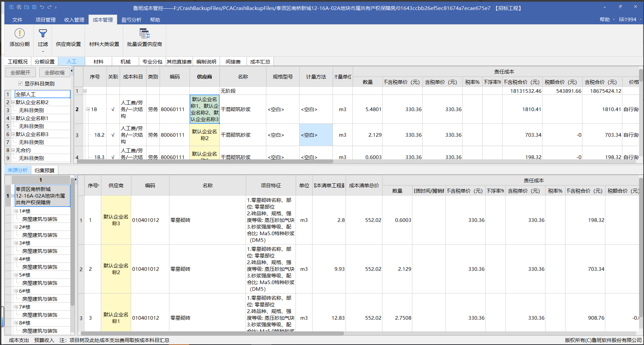Select the 奉贤区南桥新城 project root node

coord(43,196)
